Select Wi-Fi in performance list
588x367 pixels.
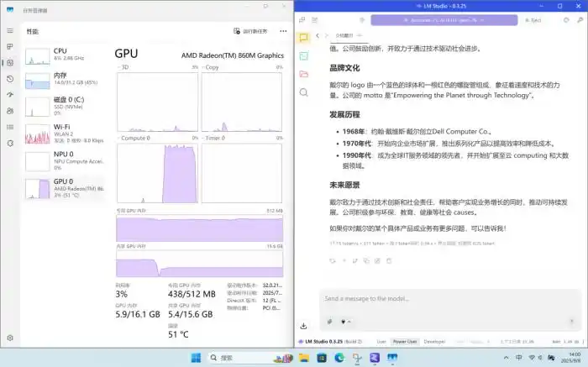(x=65, y=134)
